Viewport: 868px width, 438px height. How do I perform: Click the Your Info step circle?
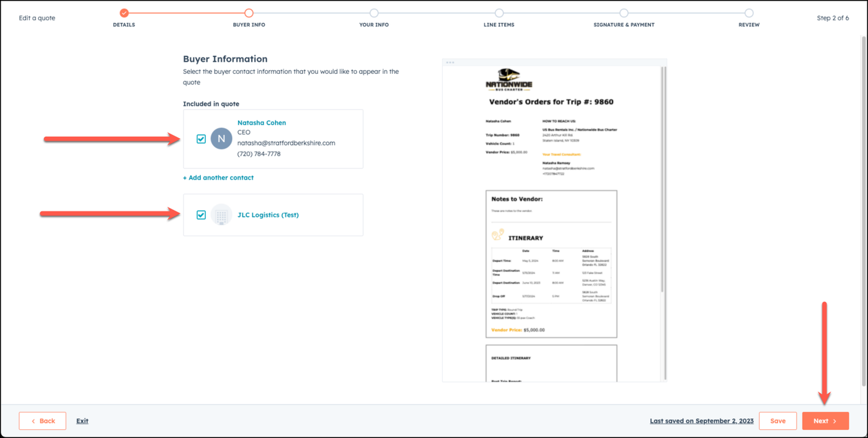(x=374, y=13)
